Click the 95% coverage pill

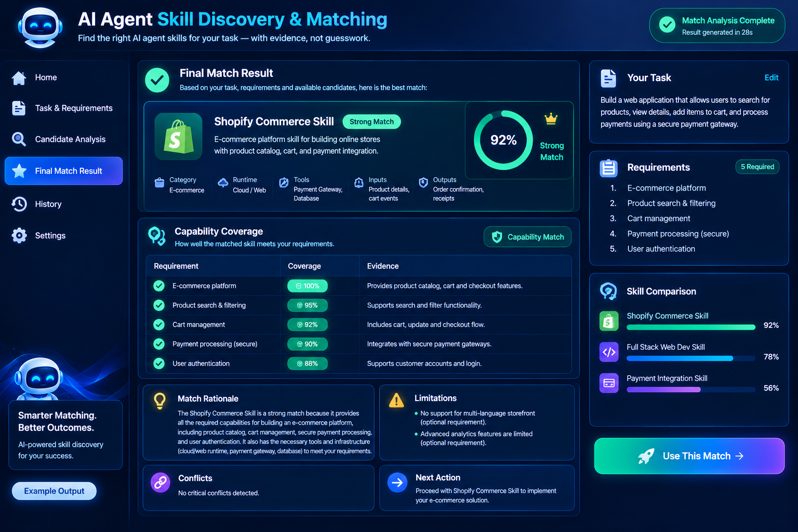point(308,305)
